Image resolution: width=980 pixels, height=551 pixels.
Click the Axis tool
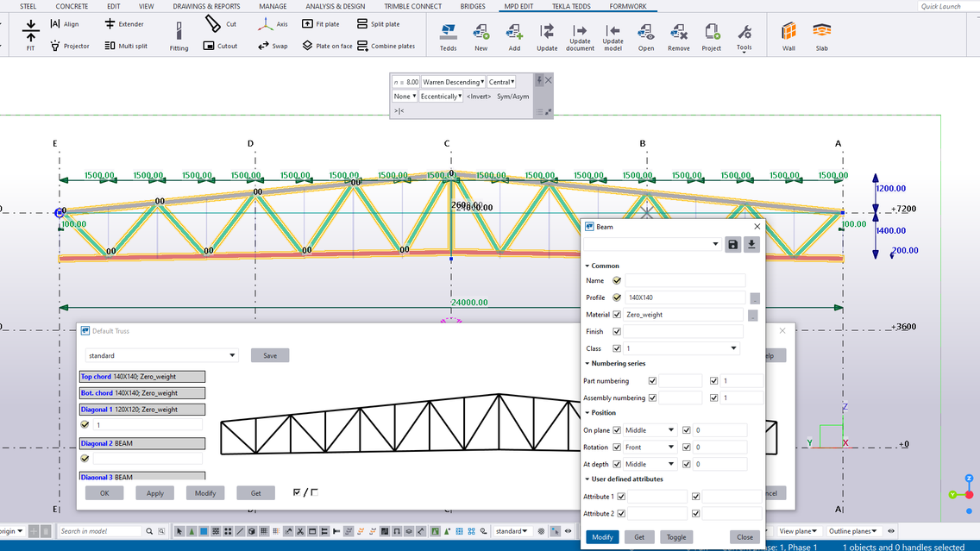click(x=273, y=24)
